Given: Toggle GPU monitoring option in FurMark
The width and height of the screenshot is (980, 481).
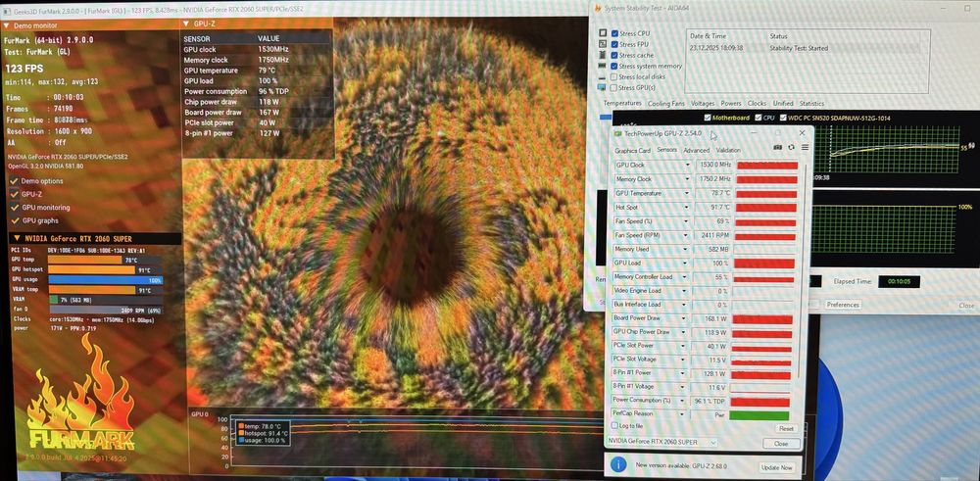Looking at the screenshot, I should click(x=14, y=208).
